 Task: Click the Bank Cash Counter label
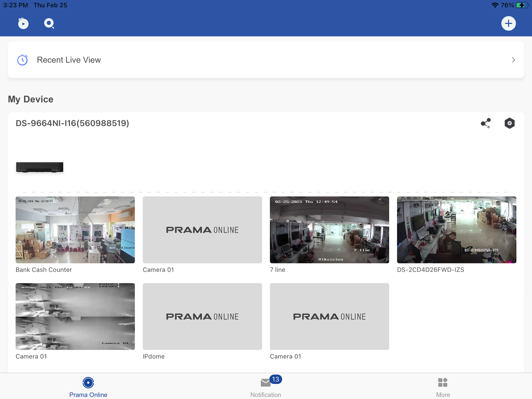(x=44, y=270)
